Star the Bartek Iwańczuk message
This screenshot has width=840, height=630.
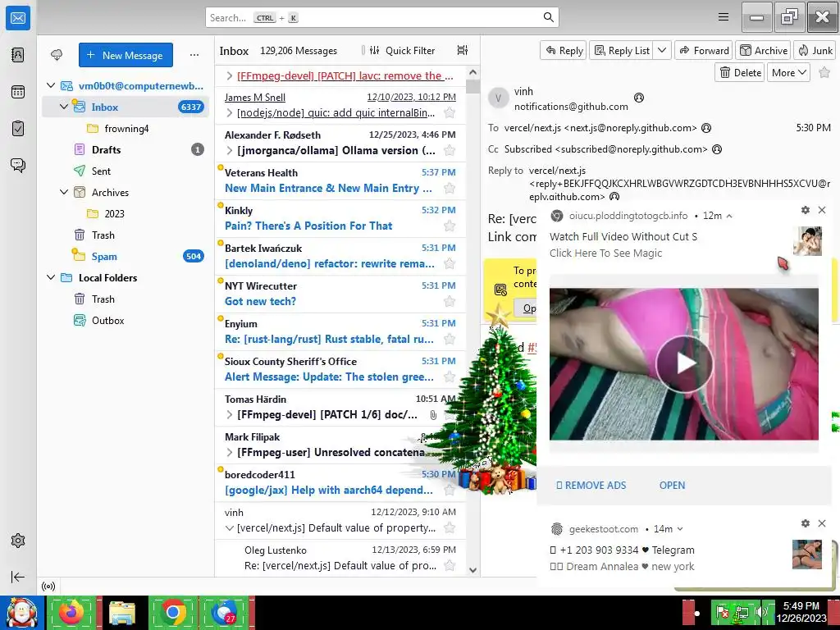[x=450, y=263]
